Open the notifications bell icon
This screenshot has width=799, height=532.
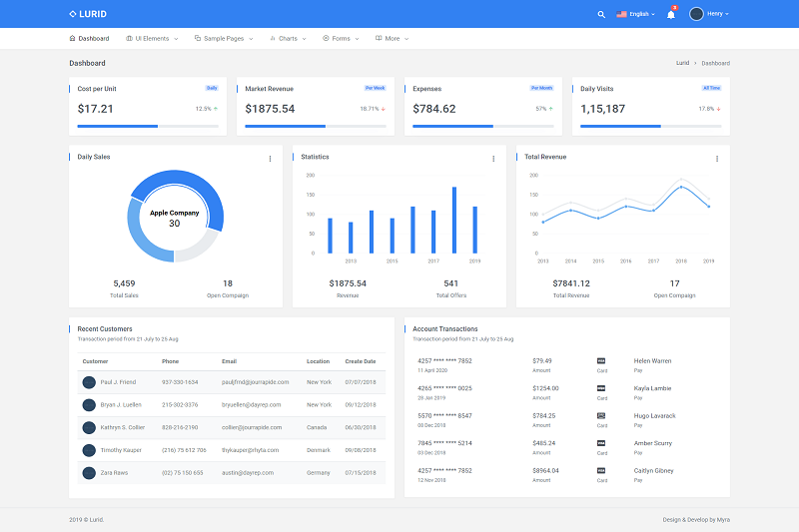[x=671, y=14]
